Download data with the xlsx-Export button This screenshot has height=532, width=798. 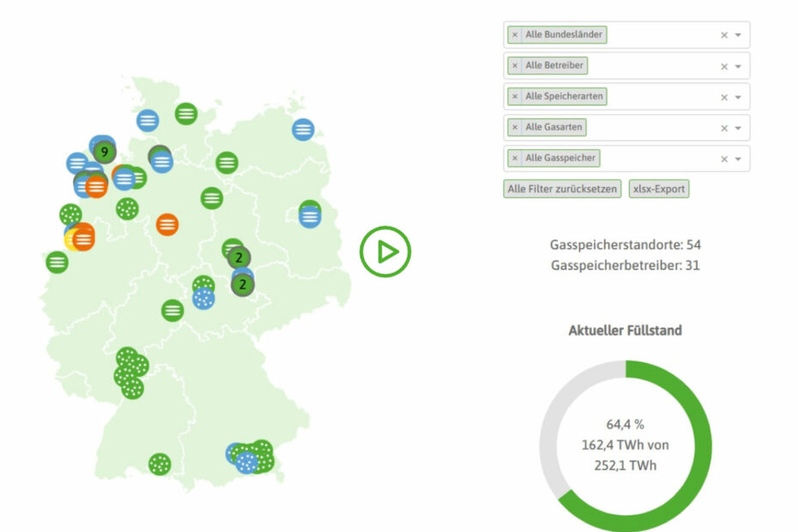tap(658, 189)
